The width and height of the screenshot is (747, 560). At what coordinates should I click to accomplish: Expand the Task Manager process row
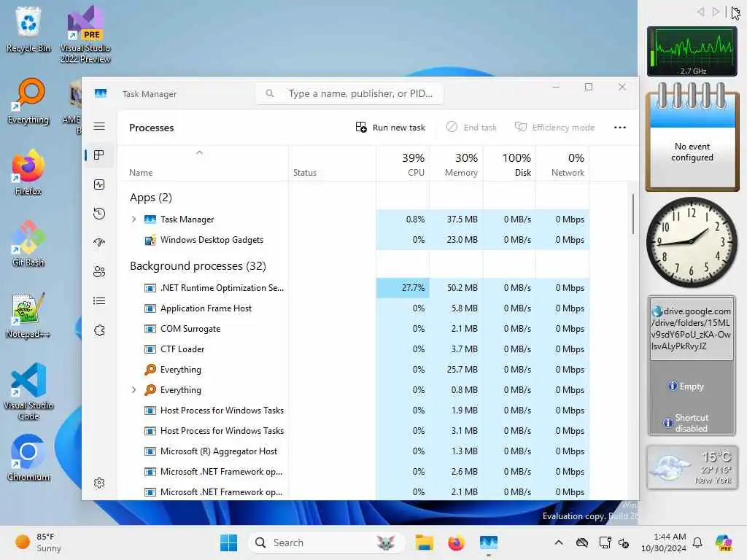coord(134,219)
